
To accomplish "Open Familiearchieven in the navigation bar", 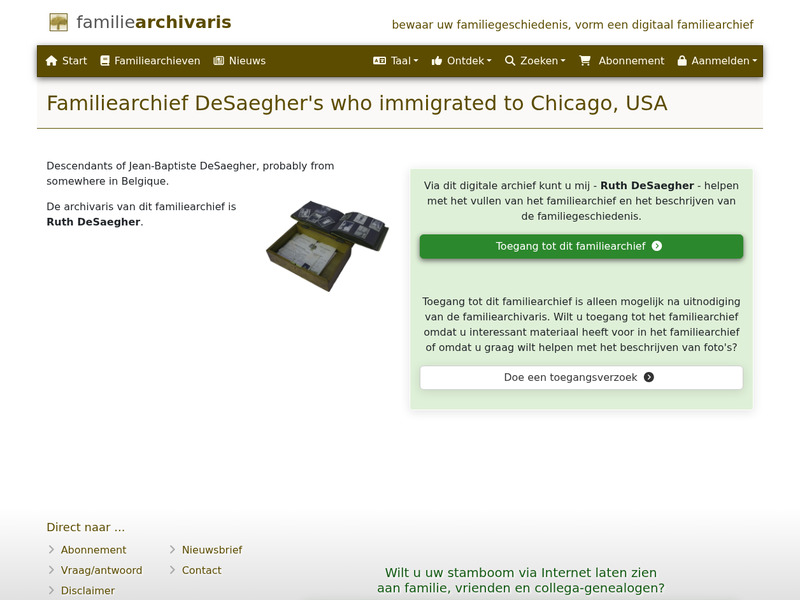I will (x=150, y=61).
